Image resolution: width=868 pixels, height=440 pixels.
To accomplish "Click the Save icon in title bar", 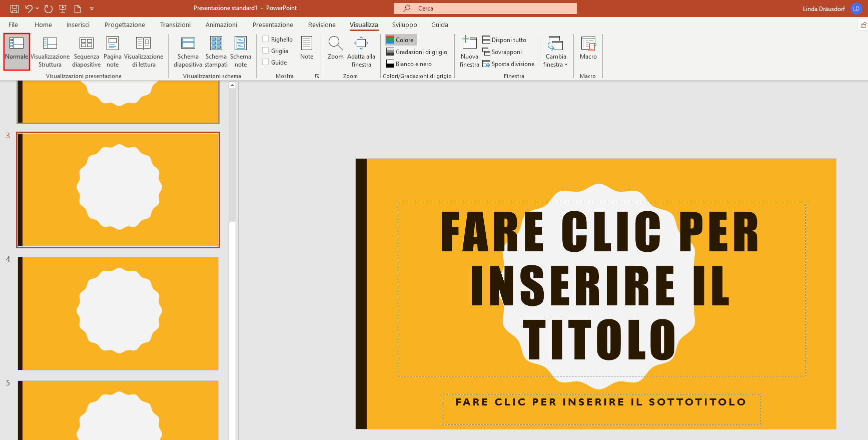I will [x=15, y=9].
